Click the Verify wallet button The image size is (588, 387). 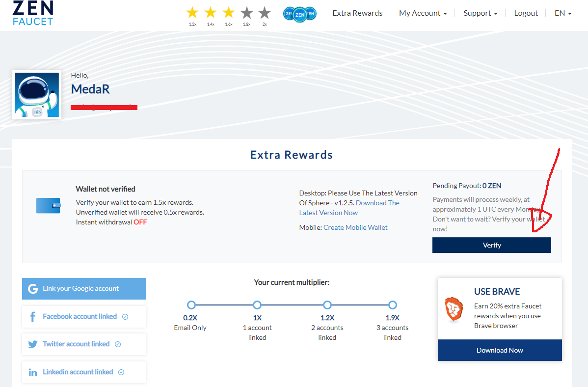click(492, 245)
